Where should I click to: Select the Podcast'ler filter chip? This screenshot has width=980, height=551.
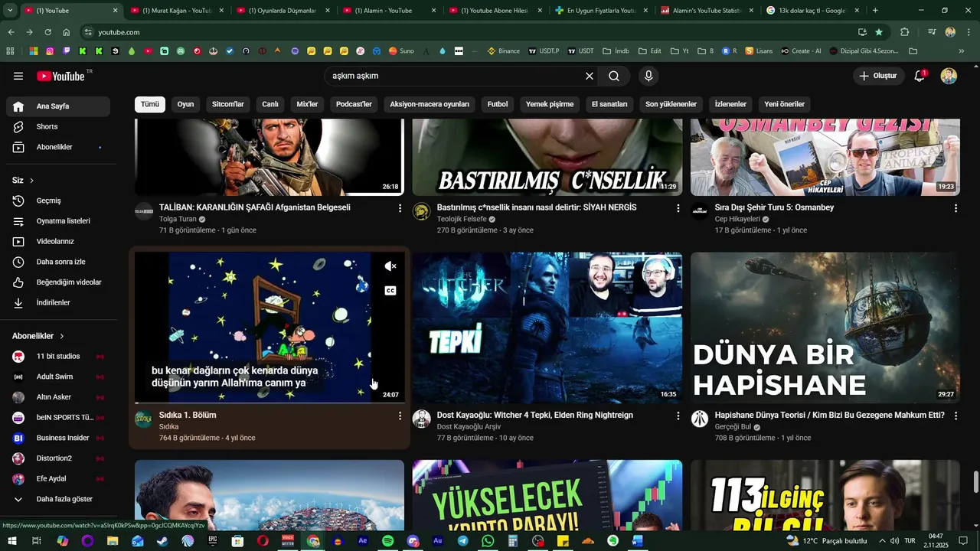354,104
